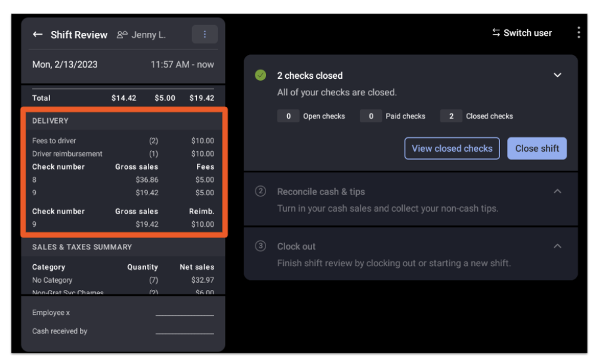This screenshot has width=599, height=364.
Task: Click the Switch user label
Action: (527, 33)
